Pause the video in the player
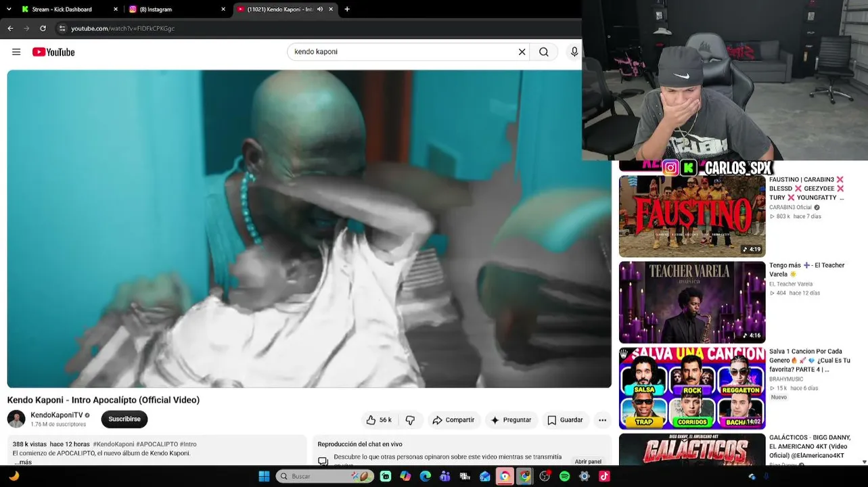This screenshot has width=868, height=487. [x=309, y=229]
